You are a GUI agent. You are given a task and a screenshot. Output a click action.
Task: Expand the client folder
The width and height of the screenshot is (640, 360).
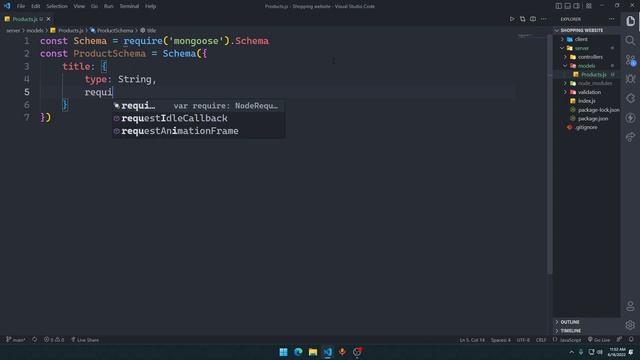click(586, 39)
